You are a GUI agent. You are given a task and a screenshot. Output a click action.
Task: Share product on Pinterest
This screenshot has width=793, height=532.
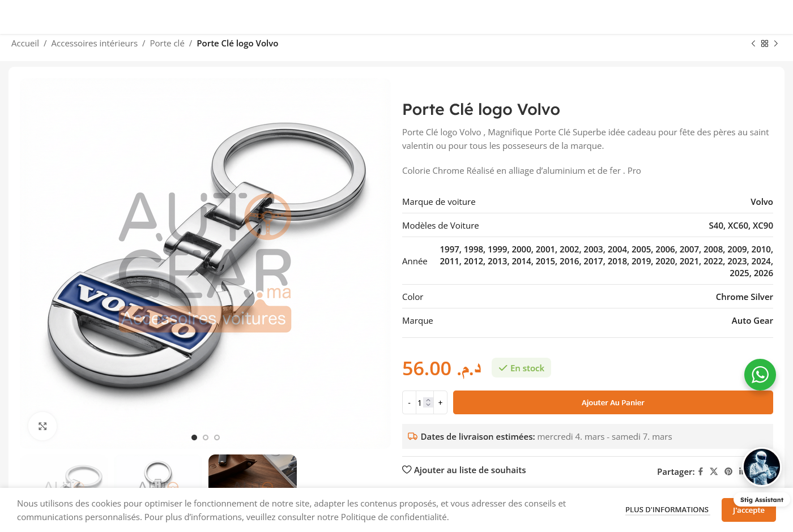click(728, 471)
